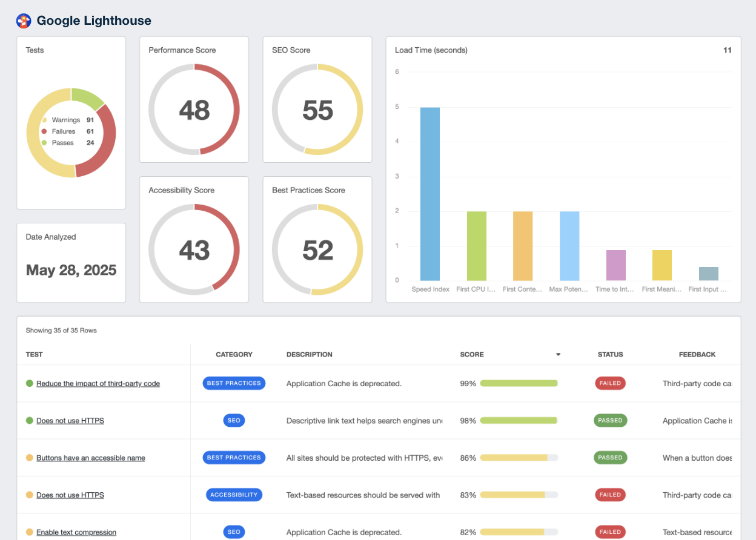
Task: Click the 99% score progress bar
Action: tap(519, 384)
